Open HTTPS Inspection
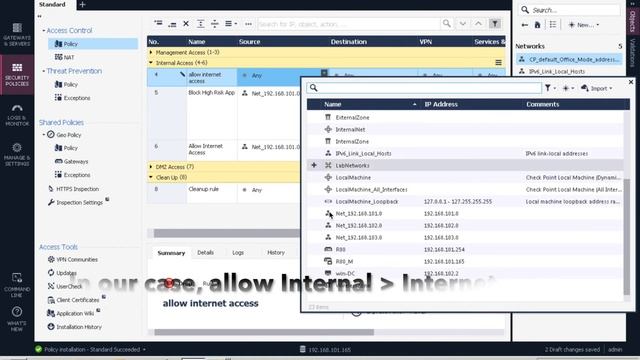The image size is (640, 360). point(73,189)
